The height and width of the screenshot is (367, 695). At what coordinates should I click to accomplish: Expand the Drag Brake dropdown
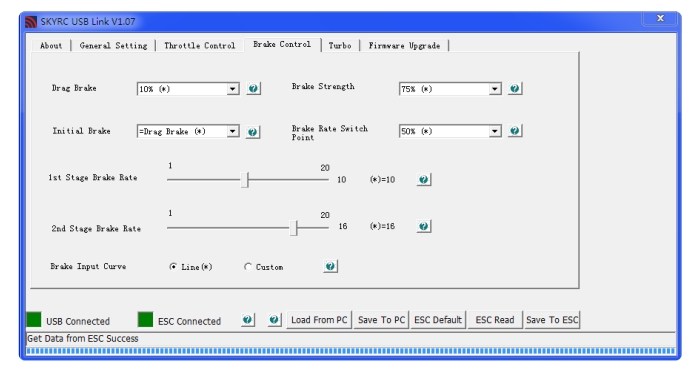click(233, 89)
